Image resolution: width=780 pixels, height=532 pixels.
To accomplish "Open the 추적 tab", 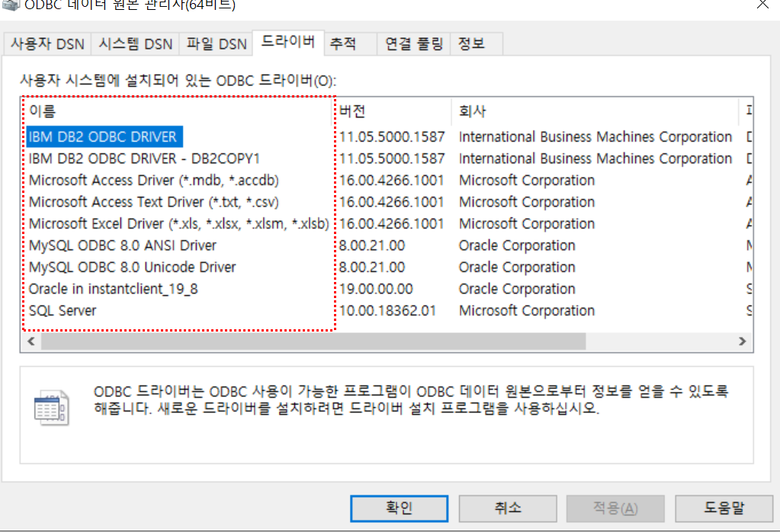I will pyautogui.click(x=350, y=43).
